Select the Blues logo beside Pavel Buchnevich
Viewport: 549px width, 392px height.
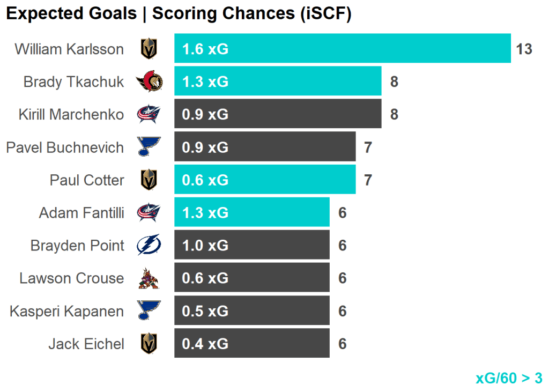[149, 147]
